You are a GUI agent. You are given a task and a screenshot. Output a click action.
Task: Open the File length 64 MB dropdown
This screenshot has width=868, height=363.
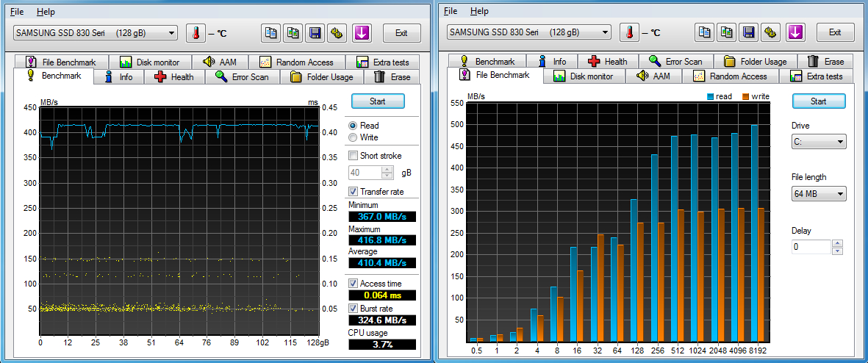click(819, 194)
